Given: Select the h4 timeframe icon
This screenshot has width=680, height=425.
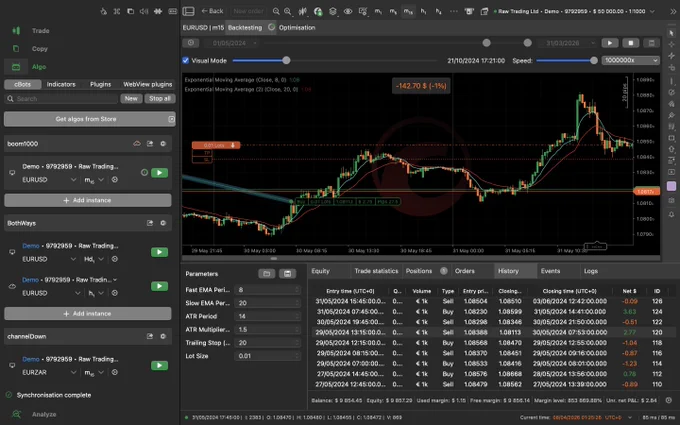Looking at the screenshot, I should [438, 11].
